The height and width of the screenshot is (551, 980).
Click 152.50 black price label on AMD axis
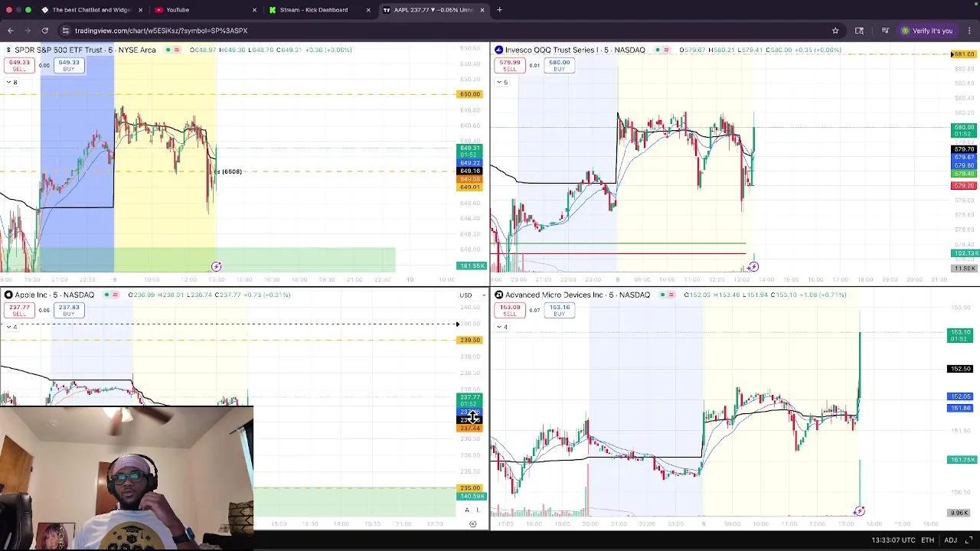tap(960, 369)
